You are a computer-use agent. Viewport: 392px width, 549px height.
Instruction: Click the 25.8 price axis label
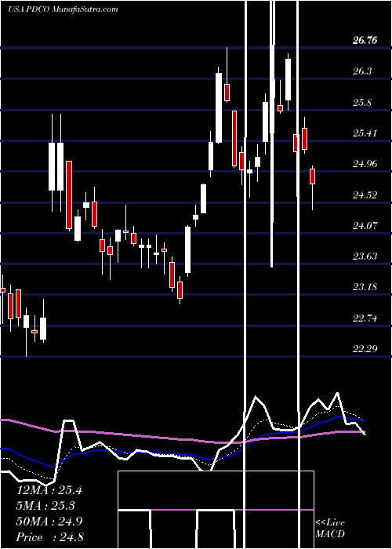tap(362, 103)
